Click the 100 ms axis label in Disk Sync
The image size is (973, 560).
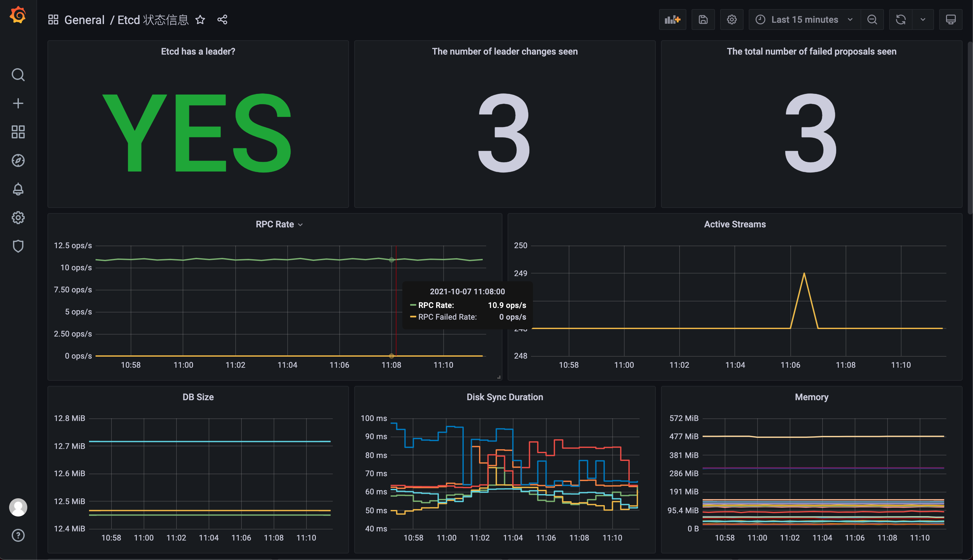tap(374, 418)
